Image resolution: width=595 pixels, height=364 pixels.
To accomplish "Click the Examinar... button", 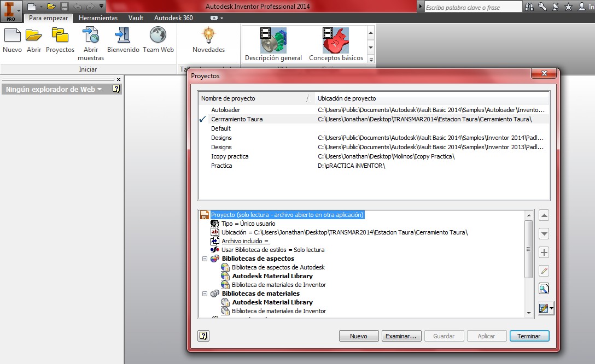I will [x=401, y=336].
